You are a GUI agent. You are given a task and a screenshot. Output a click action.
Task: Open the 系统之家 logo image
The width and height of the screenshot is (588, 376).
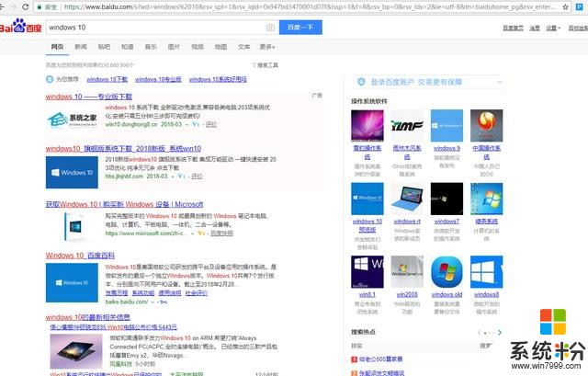72,120
